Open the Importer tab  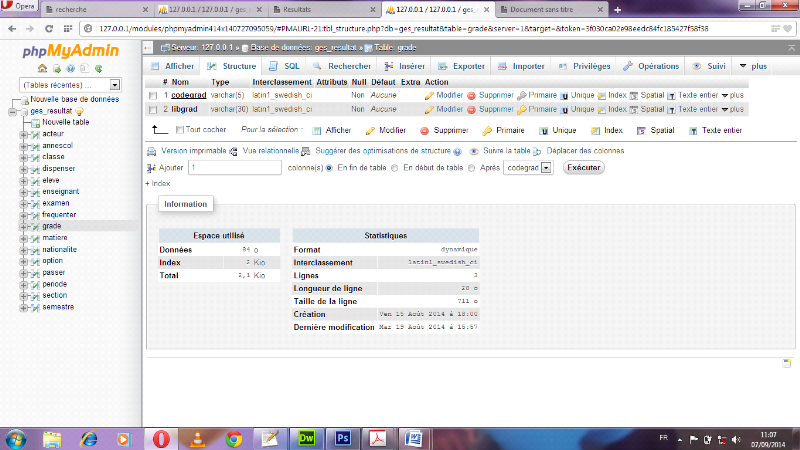pos(521,66)
